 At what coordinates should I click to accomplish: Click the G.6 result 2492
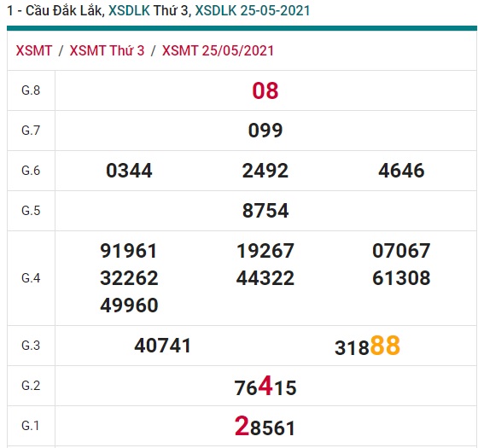click(x=265, y=171)
